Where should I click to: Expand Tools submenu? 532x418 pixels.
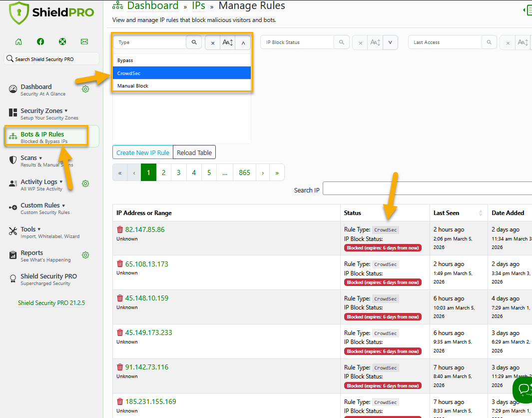coord(39,229)
